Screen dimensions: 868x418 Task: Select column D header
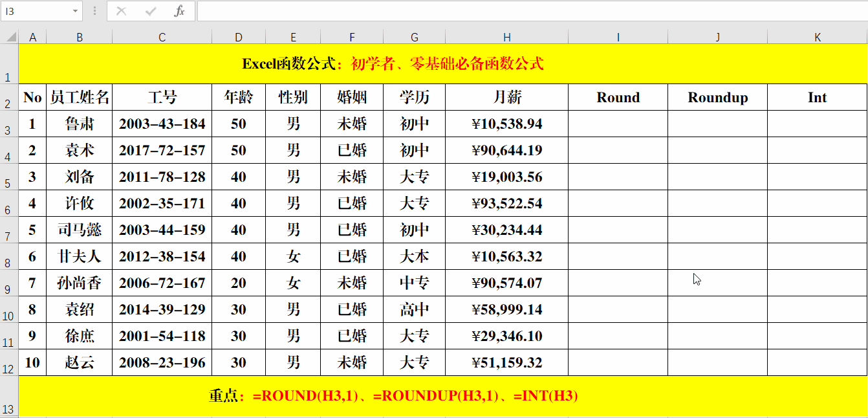[239, 38]
